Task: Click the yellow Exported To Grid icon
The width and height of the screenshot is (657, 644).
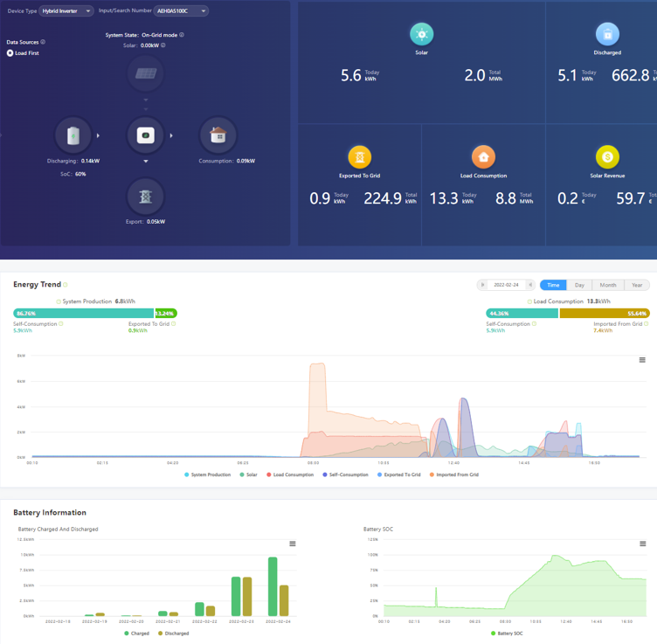Action: 359,157
